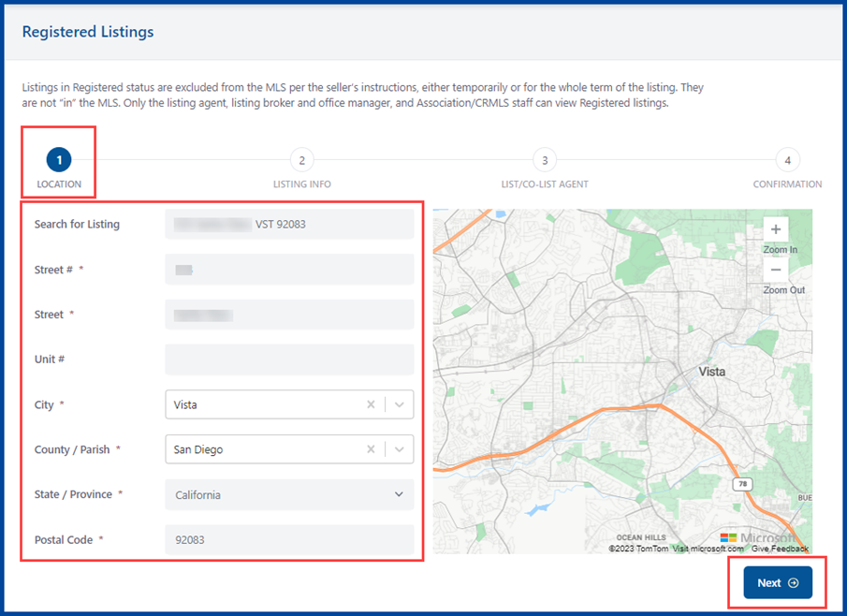Screen dimensions: 847x616
Task: Clear the City field with its X icon
Action: 371,404
